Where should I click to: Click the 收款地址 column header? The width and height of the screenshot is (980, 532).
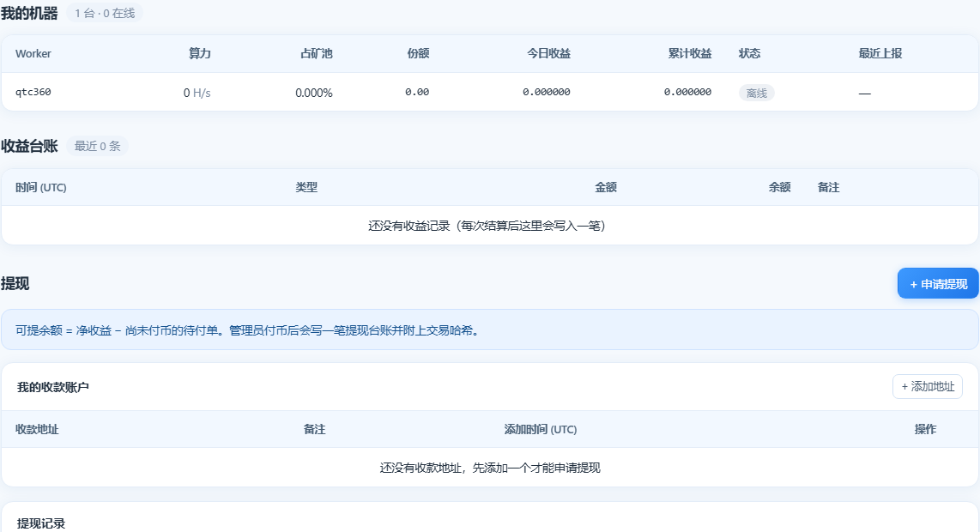37,430
